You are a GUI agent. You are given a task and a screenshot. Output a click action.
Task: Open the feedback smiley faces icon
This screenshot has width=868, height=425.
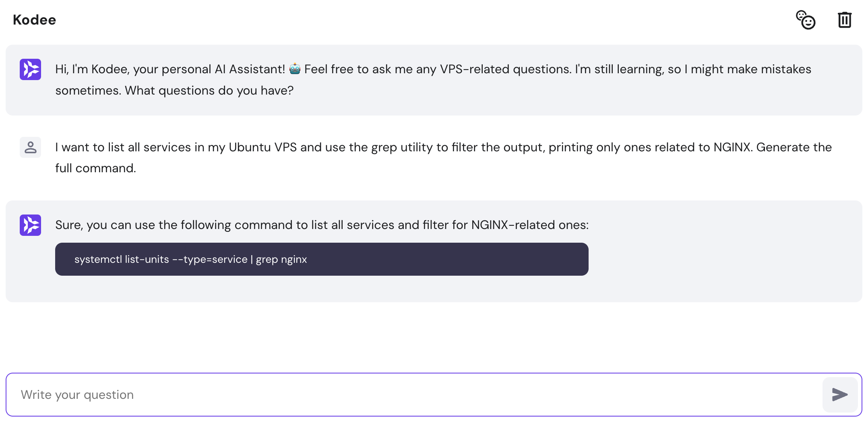[806, 20]
